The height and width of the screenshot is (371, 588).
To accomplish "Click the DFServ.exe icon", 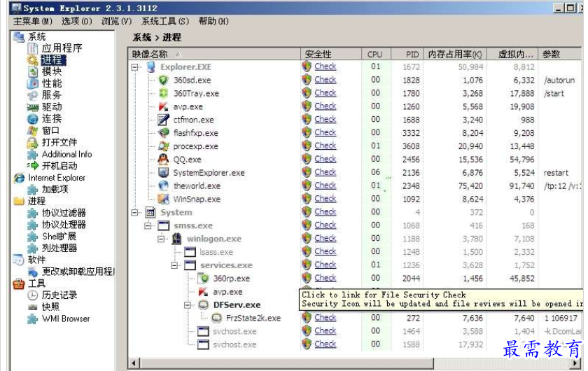I will coord(203,304).
